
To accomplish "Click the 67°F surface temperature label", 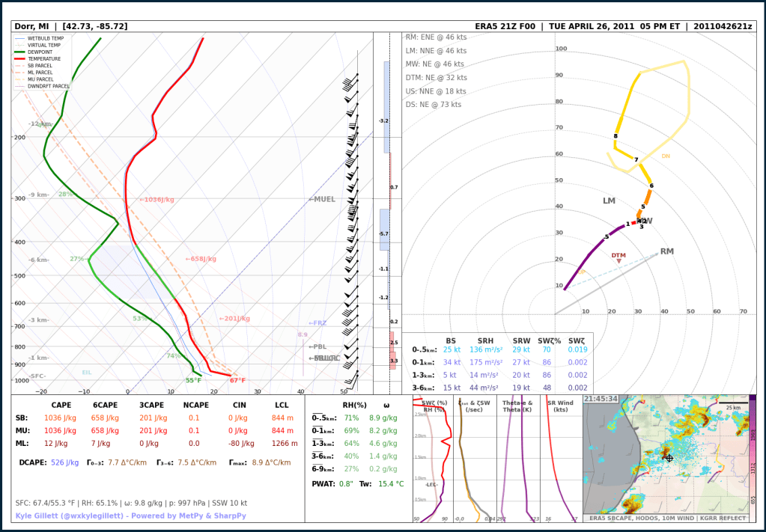I will [237, 380].
